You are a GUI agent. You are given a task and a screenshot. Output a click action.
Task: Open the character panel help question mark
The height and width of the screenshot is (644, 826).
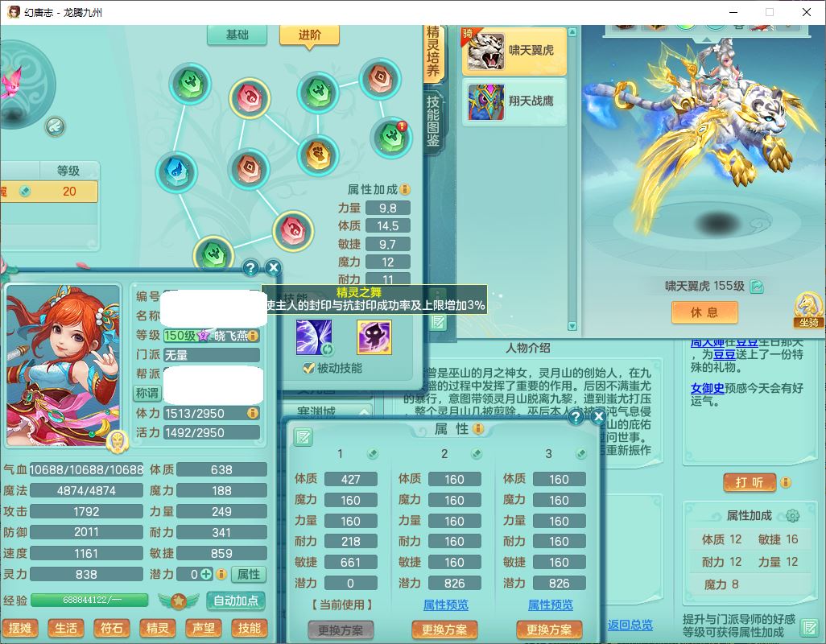point(250,268)
